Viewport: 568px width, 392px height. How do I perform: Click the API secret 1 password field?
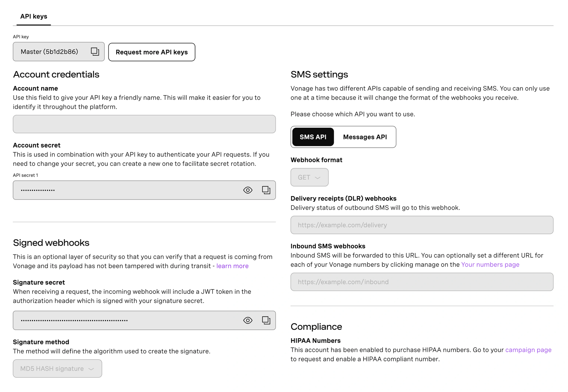[x=123, y=190]
